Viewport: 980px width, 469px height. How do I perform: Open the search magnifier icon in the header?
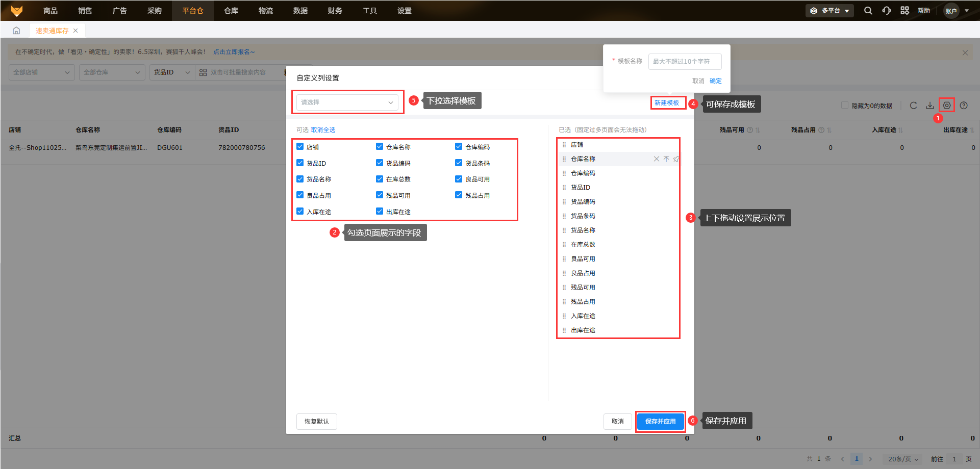coord(868,11)
